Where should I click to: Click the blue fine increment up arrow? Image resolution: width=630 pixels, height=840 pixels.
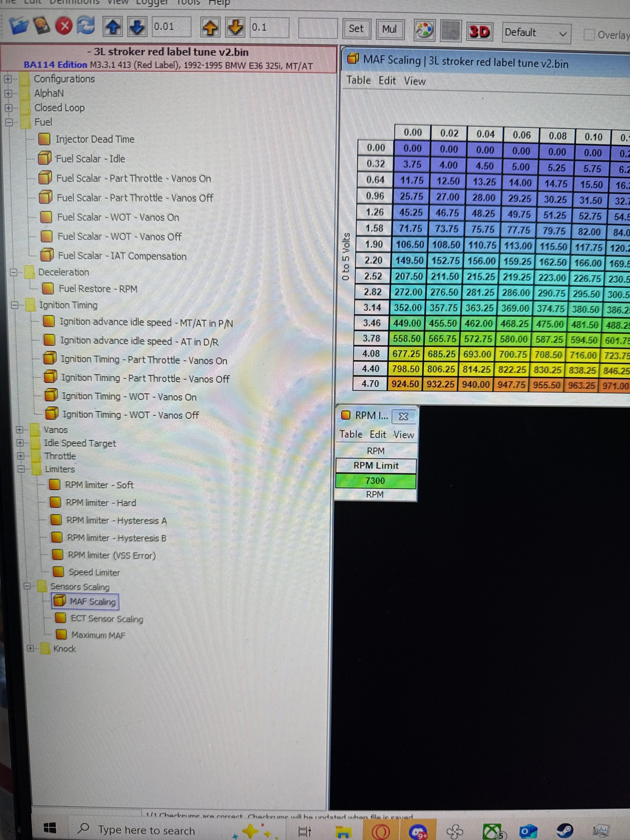click(113, 27)
